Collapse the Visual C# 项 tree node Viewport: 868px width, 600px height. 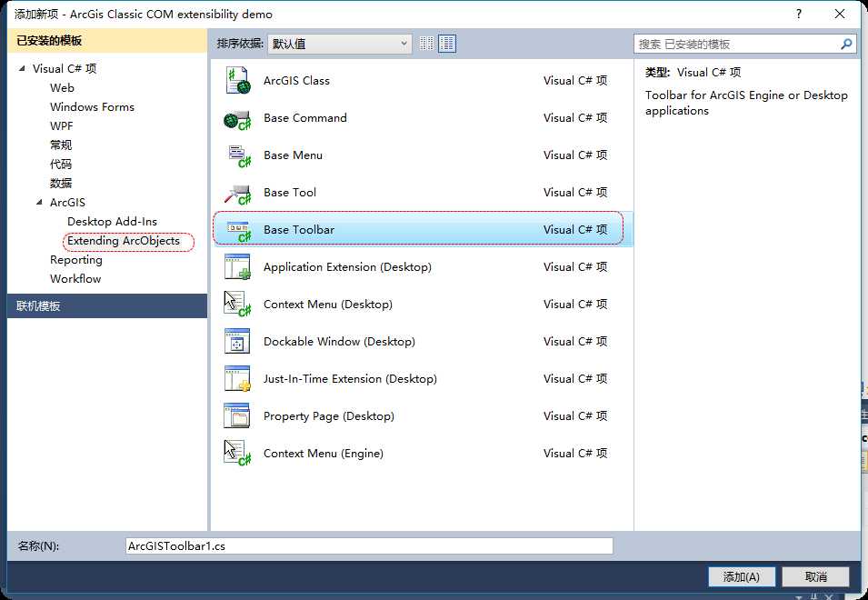click(22, 68)
